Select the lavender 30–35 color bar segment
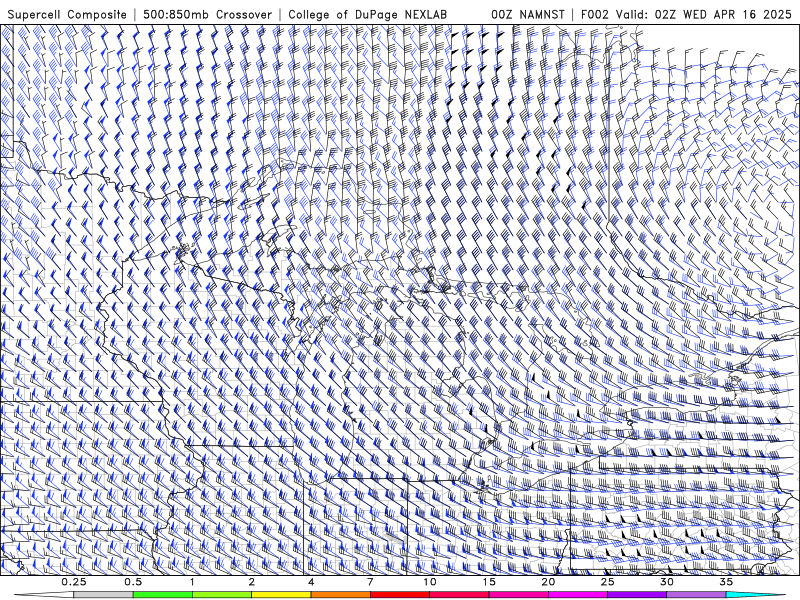800x600 pixels. pos(696,595)
